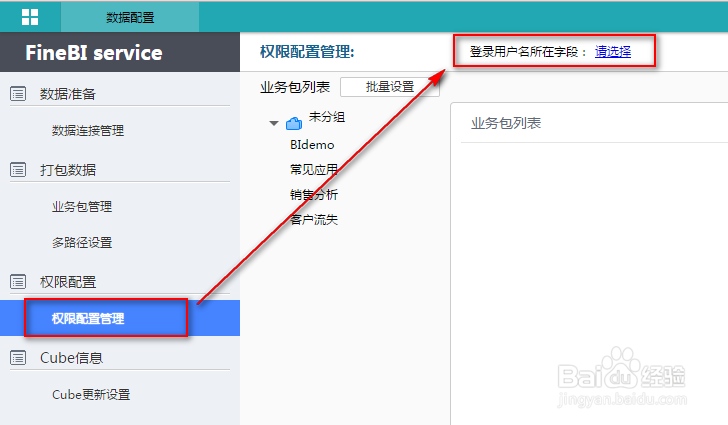Open Cube更新设置 in the sidebar
This screenshot has width=728, height=425.
pyautogui.click(x=91, y=394)
